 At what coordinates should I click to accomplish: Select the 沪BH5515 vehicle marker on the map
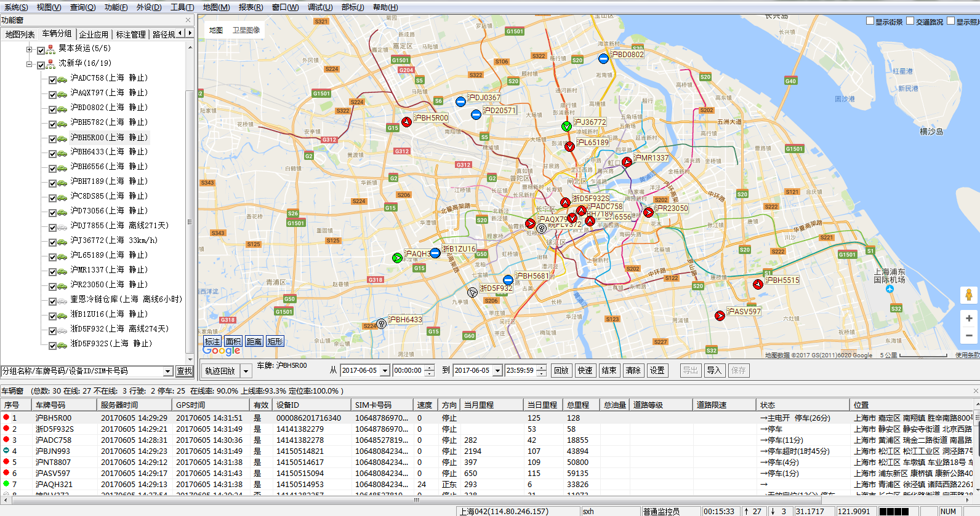click(758, 284)
